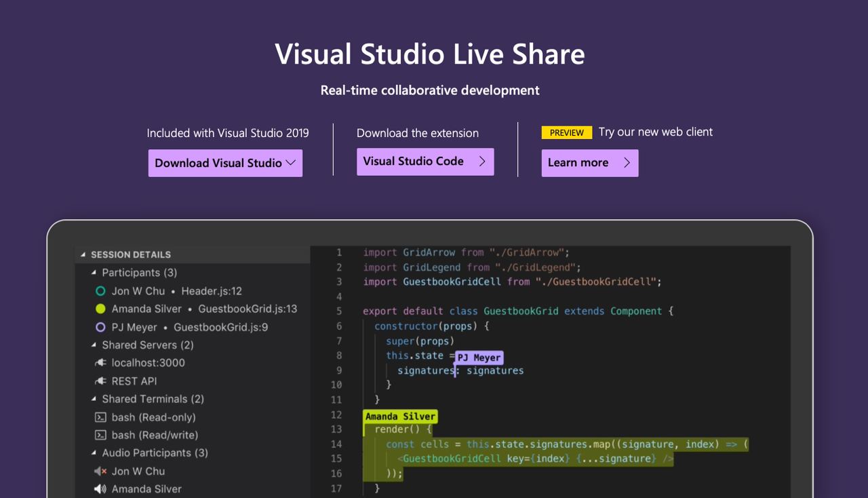Collapse the Shared Terminals (2) node

94,399
